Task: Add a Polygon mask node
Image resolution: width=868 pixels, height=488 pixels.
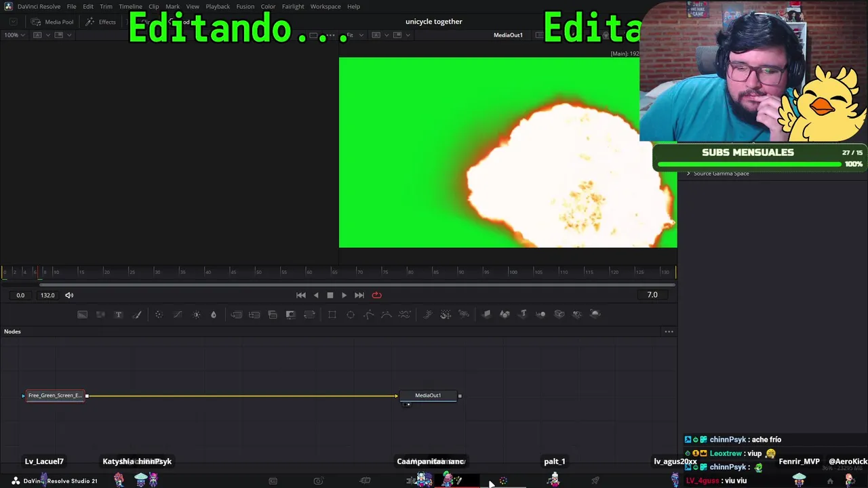Action: 369,314
